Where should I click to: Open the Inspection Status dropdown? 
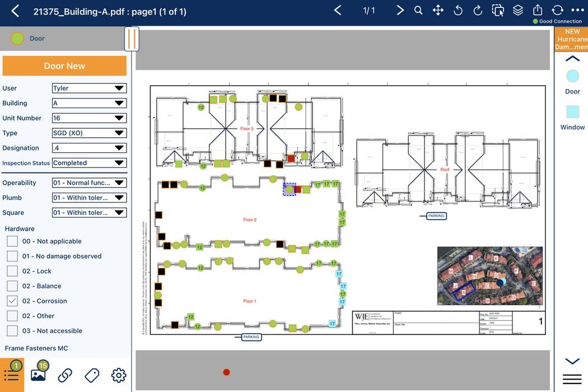point(89,163)
